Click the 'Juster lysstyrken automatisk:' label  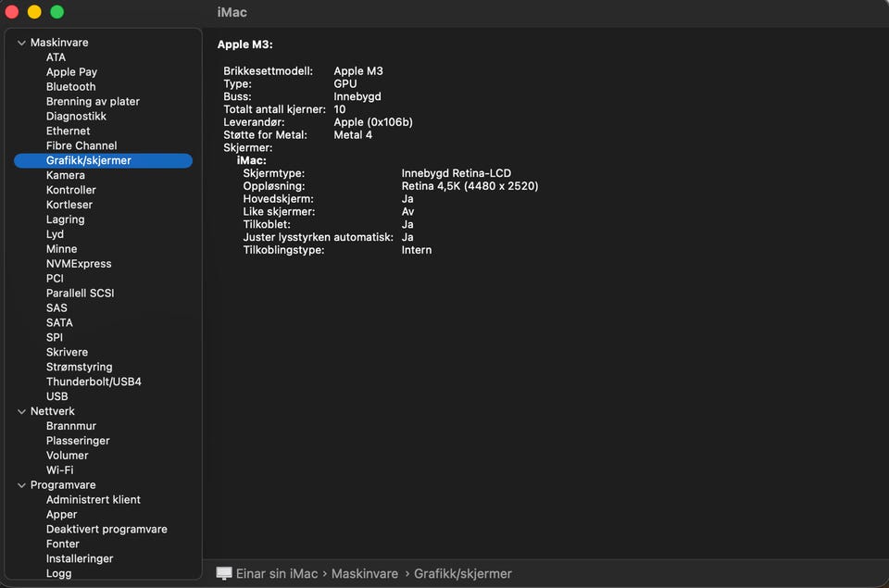point(318,237)
